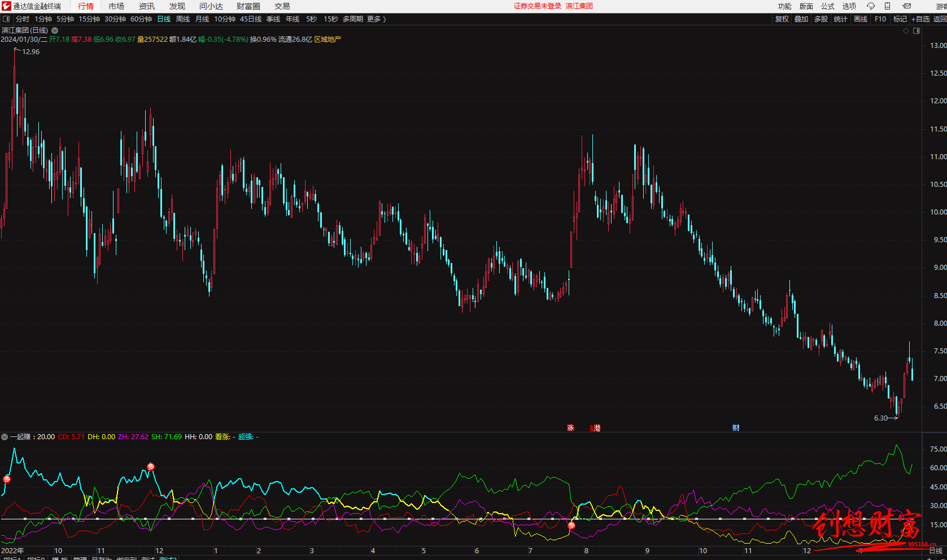The height and width of the screenshot is (560, 947).
Task: Select the 1分钟 period
Action: 43,19
